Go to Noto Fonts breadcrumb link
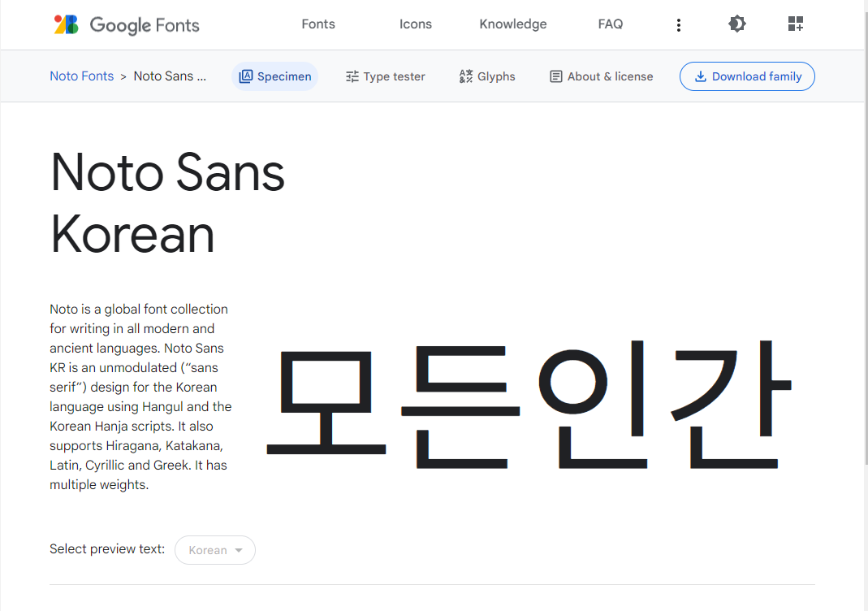The image size is (868, 611). tap(81, 76)
